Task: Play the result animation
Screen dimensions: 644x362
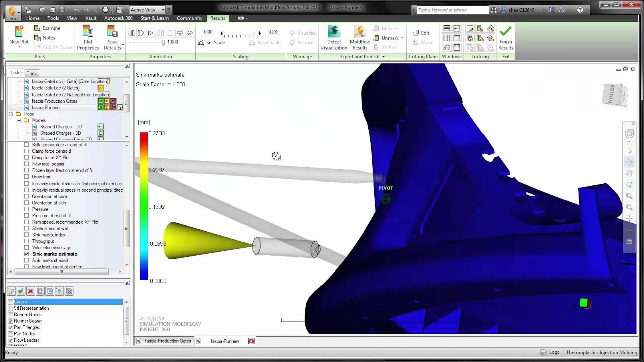Action: 150,33
